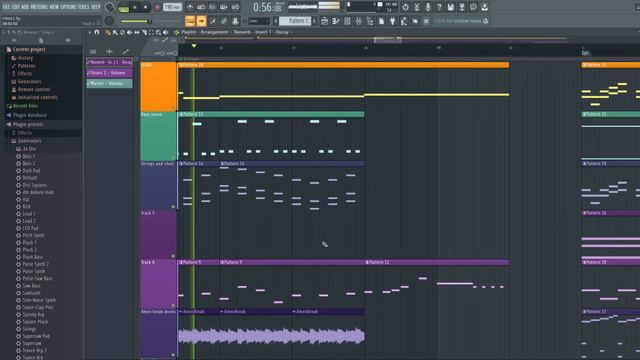Open the TOOLS menu
The width and height of the screenshot is (640, 360).
click(84, 7)
